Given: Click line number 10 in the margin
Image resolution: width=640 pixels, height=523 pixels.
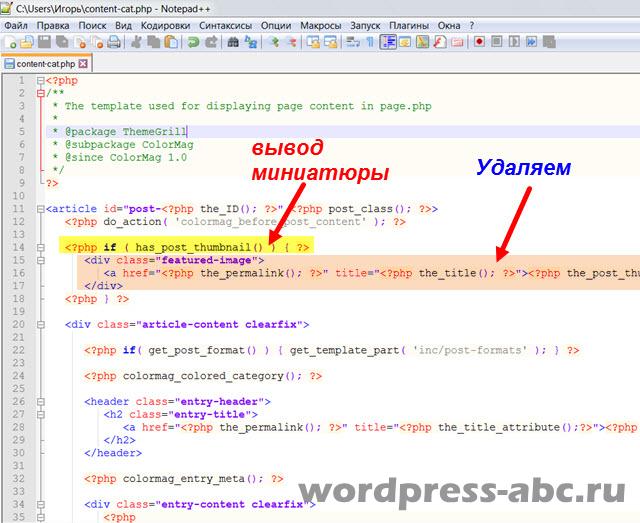Looking at the screenshot, I should [x=18, y=196].
